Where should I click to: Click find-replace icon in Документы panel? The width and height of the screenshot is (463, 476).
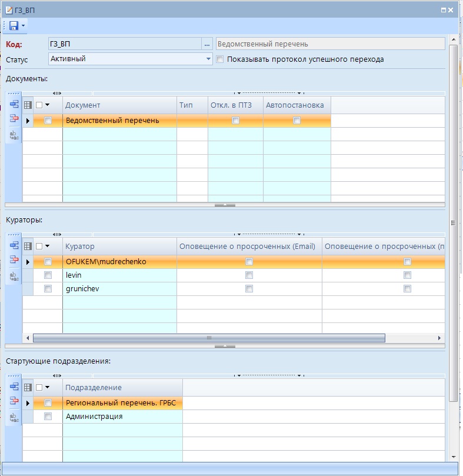(14, 135)
